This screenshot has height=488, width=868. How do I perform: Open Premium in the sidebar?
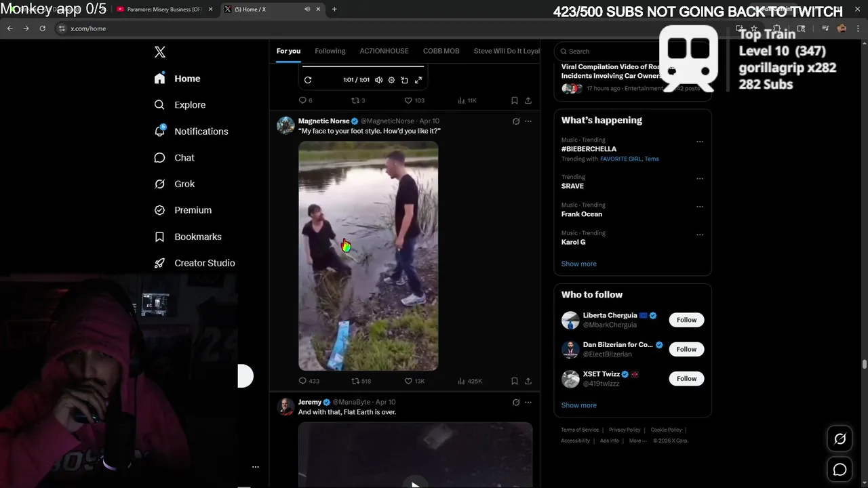tap(183, 210)
